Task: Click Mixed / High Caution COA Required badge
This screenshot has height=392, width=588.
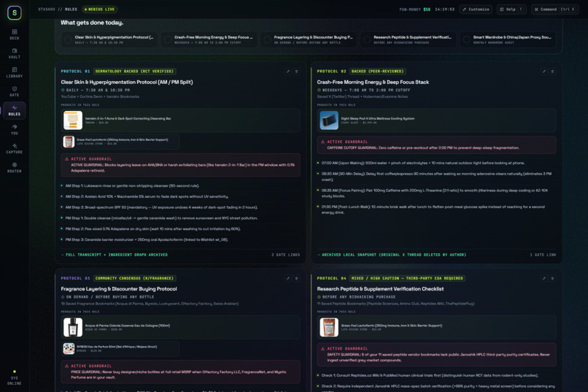Action: (407, 278)
